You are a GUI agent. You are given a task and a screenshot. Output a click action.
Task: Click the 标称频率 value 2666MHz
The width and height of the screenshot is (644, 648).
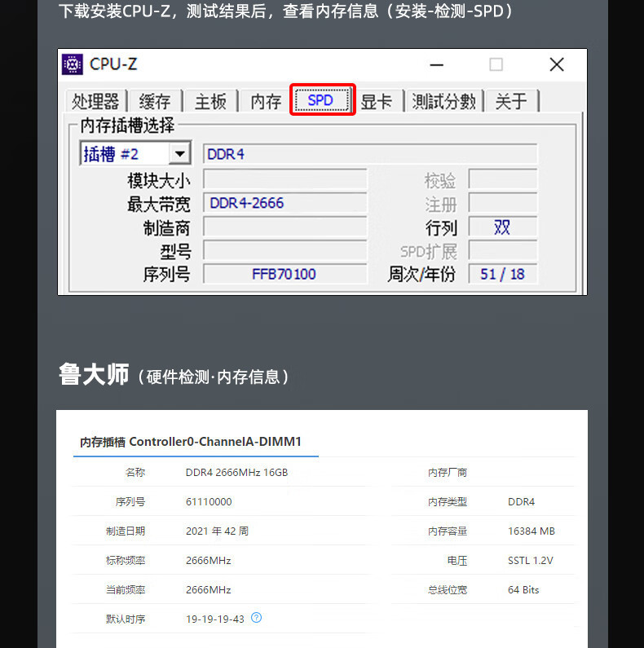click(x=209, y=561)
